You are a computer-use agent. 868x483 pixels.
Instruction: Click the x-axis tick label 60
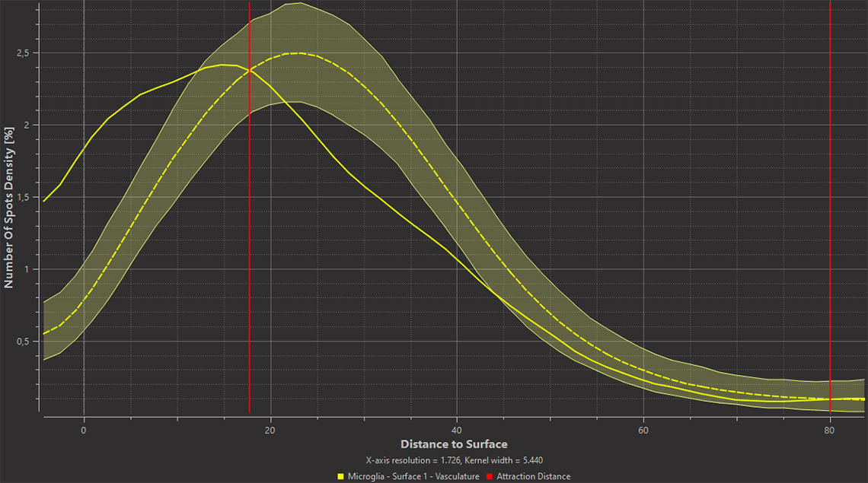pyautogui.click(x=643, y=431)
